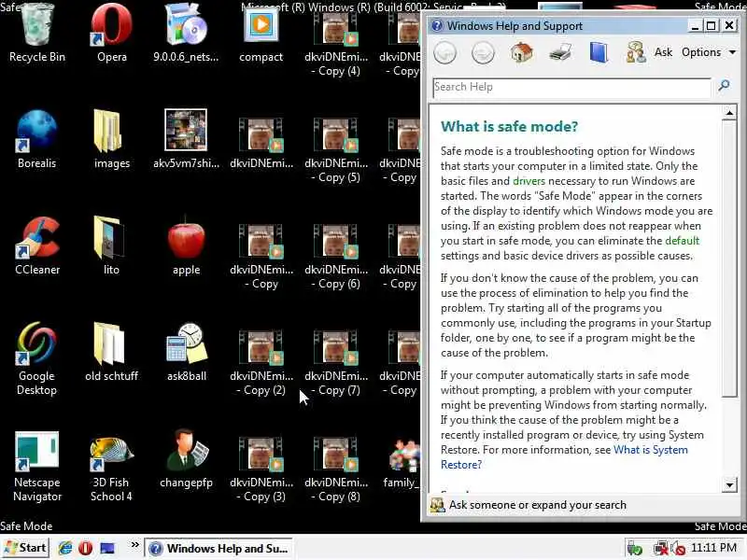Launch CCleaner shortcut

click(x=37, y=245)
